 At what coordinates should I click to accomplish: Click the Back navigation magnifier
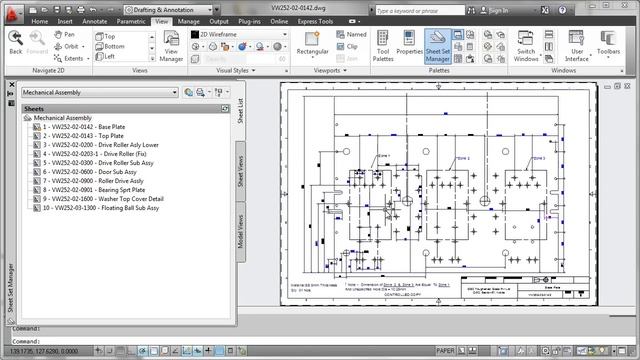coord(16,42)
